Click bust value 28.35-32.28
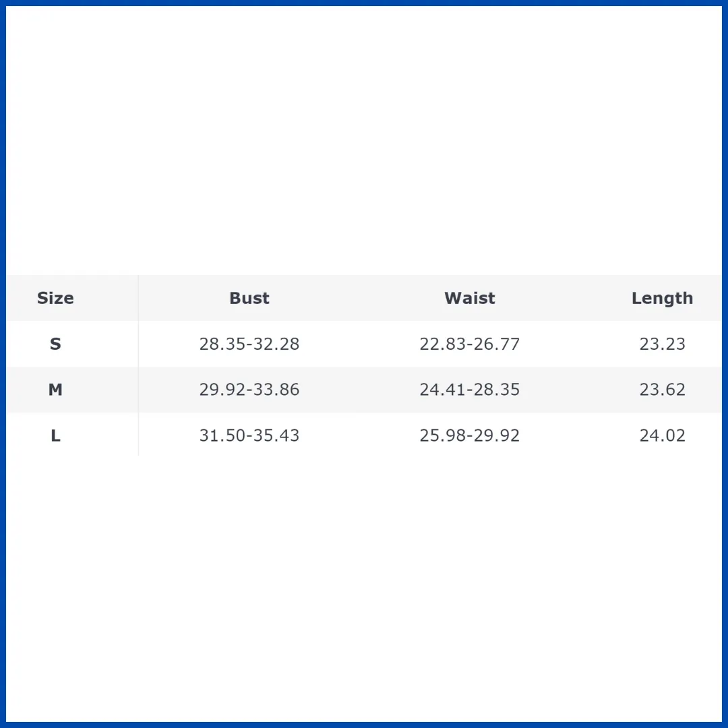The width and height of the screenshot is (728, 728). 249,344
